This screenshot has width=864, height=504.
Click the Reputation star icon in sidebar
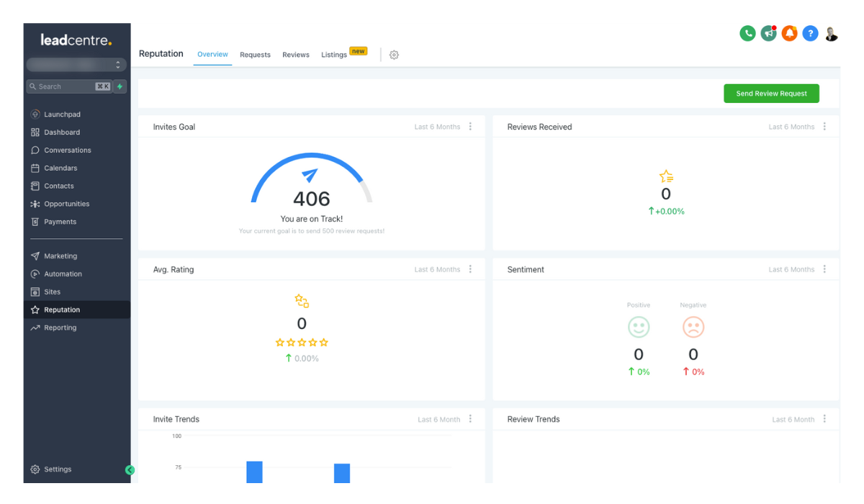pyautogui.click(x=35, y=310)
